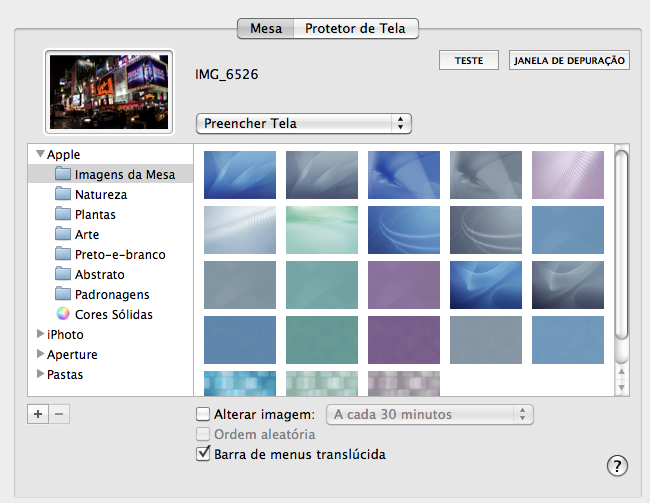This screenshot has height=503, width=650.
Task: Collapse the Apple group triangle
Action: click(x=40, y=154)
